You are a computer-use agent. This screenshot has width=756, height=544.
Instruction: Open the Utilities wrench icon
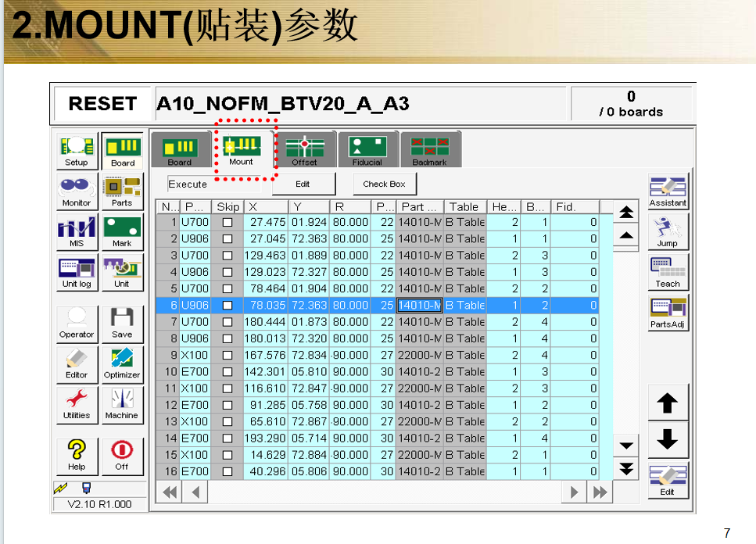point(77,404)
